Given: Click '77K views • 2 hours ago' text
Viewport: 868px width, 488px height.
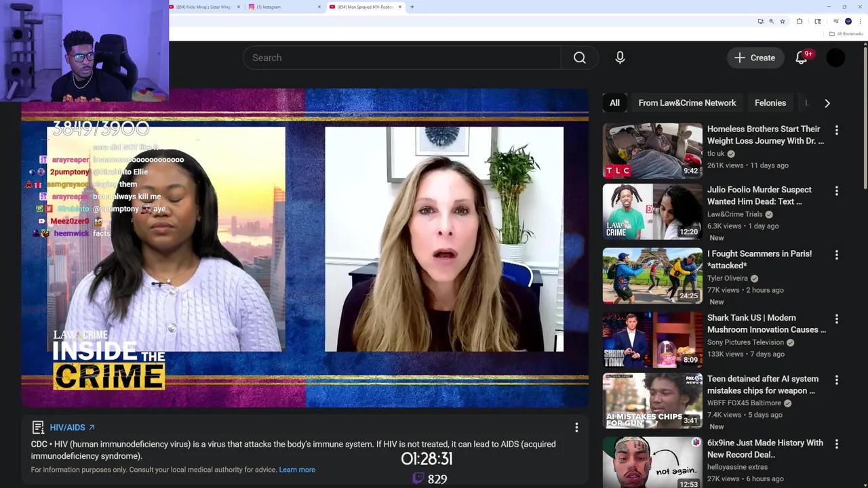Looking at the screenshot, I should 745,290.
